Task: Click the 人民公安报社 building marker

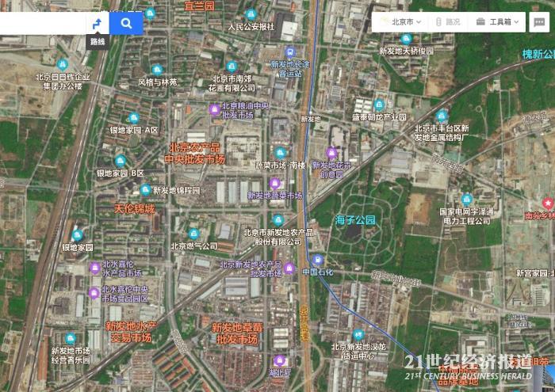Action: click(x=251, y=15)
